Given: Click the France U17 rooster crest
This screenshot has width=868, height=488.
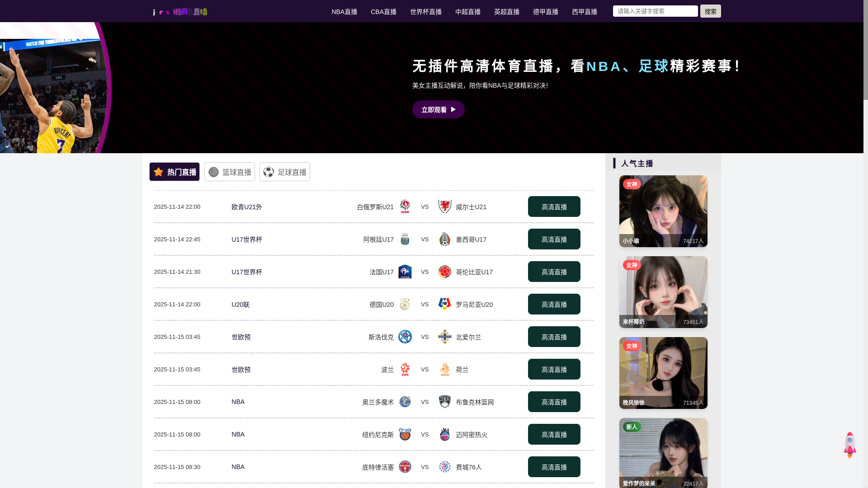Looking at the screenshot, I should [405, 272].
